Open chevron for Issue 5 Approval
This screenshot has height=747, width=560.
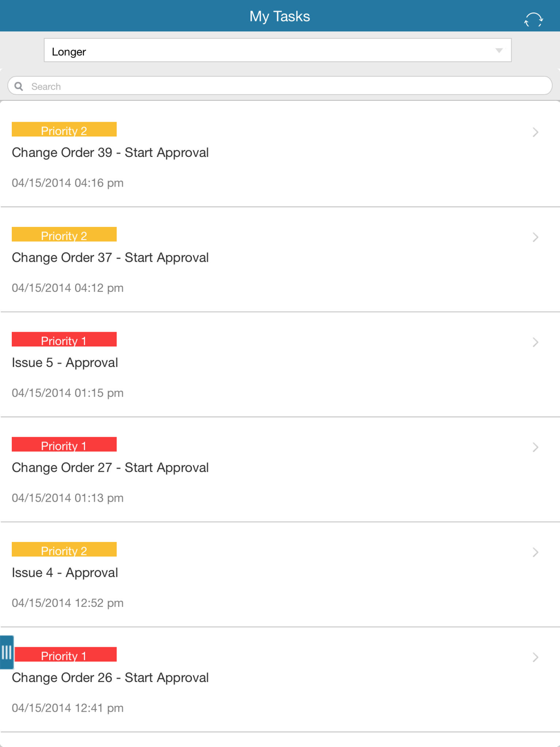[535, 342]
